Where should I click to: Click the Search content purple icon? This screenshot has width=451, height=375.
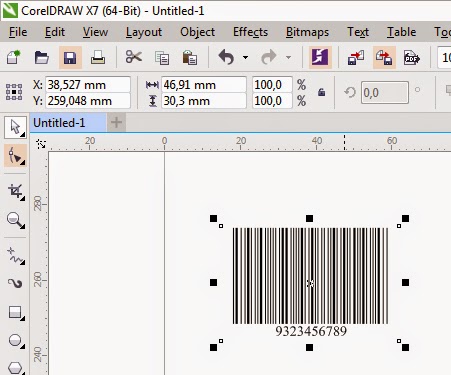[x=320, y=57]
